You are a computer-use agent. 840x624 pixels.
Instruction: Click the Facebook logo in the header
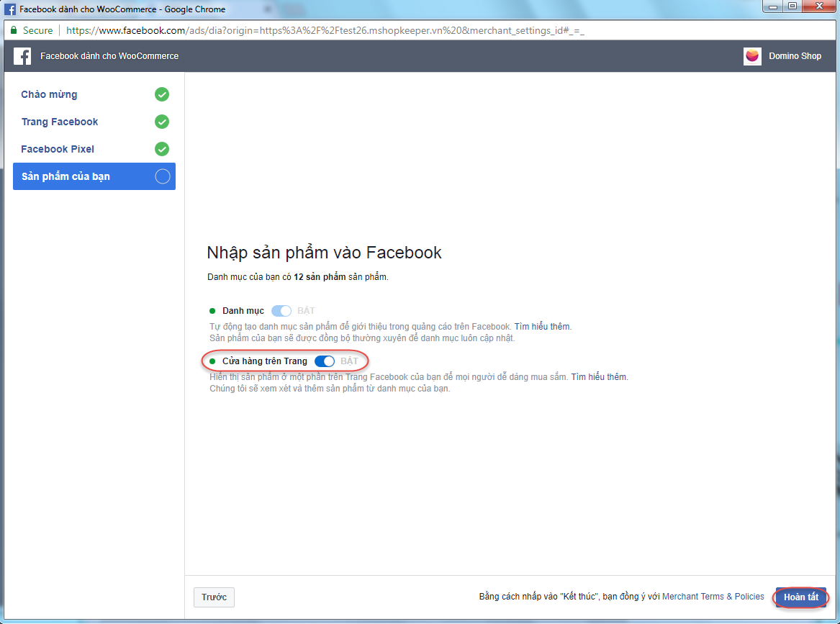coord(22,55)
